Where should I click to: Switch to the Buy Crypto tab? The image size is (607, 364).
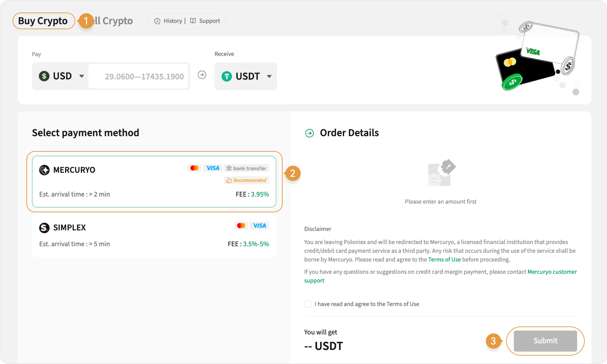coord(43,21)
